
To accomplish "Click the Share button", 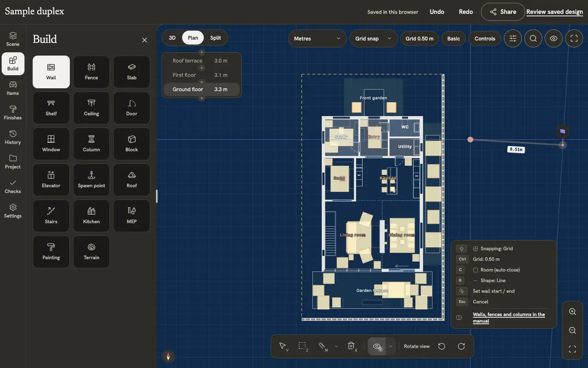I will [x=503, y=12].
